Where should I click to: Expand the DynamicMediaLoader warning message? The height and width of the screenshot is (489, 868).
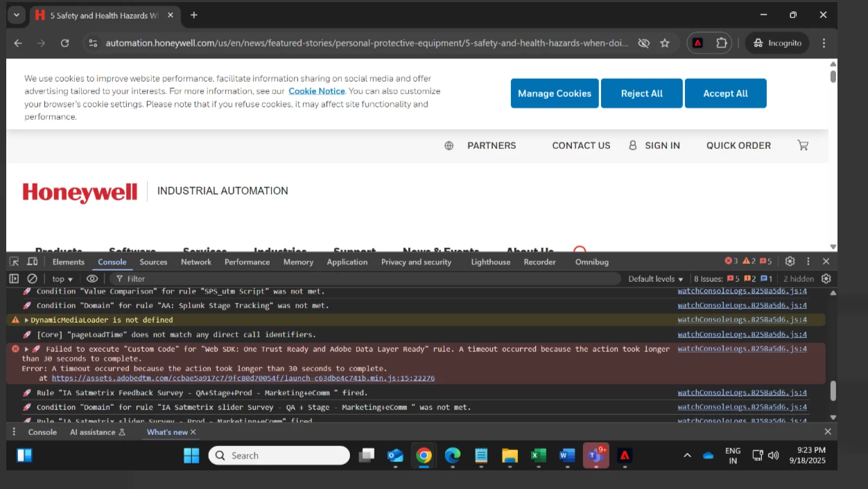pyautogui.click(x=27, y=320)
